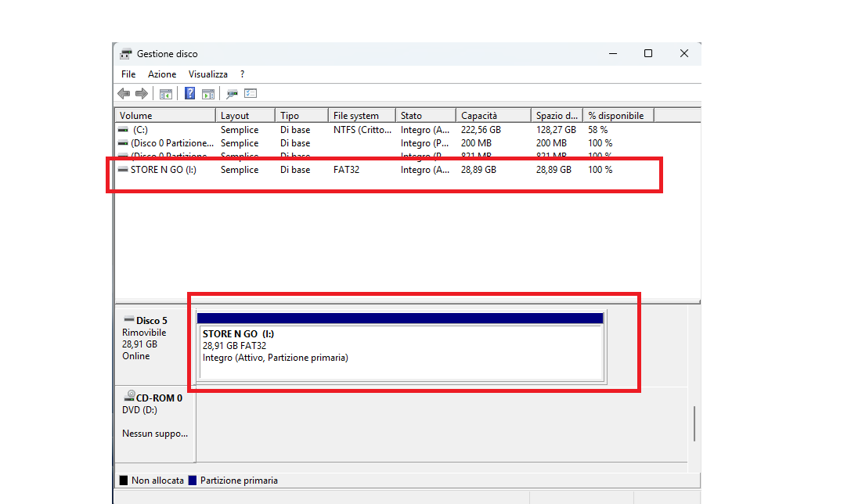This screenshot has height=504, width=851.
Task: Click the 28,89 GB capacity cell of STORE N GO
Action: click(x=478, y=170)
